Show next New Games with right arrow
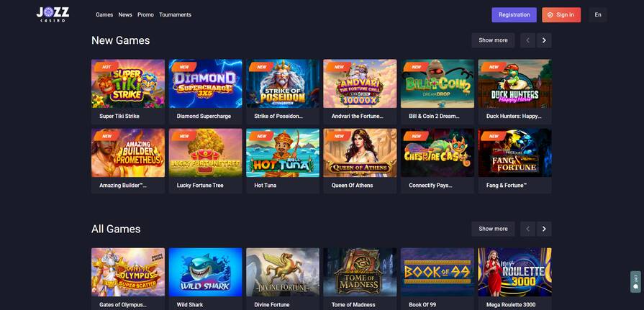 (x=544, y=40)
